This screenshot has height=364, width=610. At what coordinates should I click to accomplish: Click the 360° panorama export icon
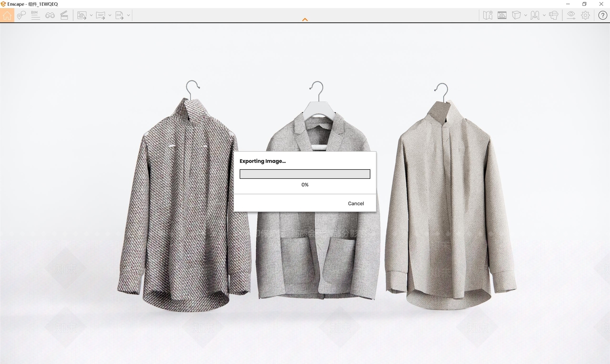click(101, 15)
